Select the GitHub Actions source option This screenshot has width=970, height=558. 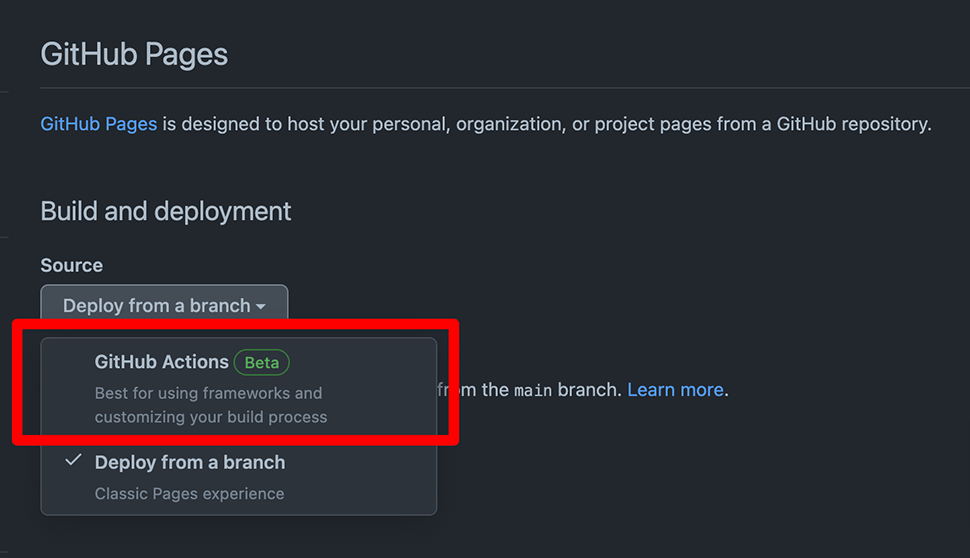coord(239,388)
